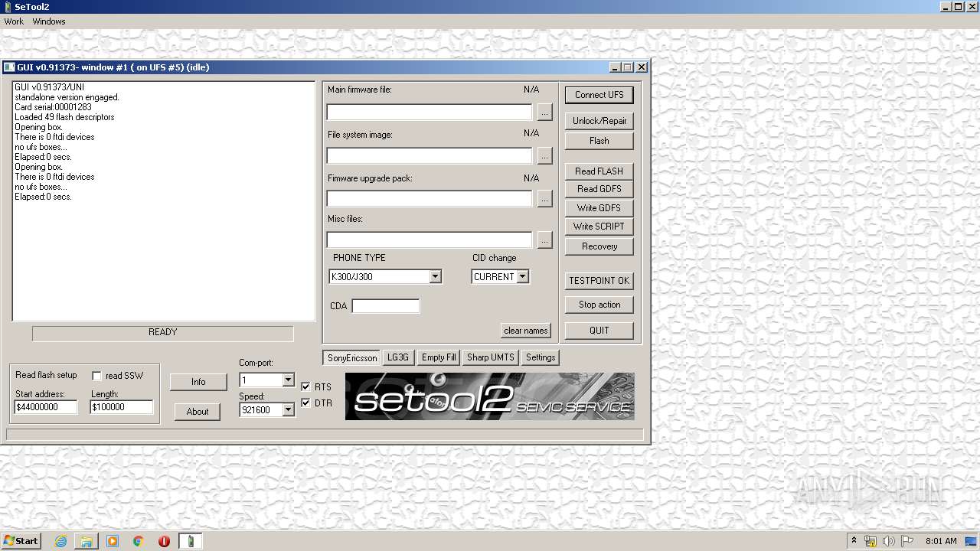Open the Action Center flag icon

[907, 541]
